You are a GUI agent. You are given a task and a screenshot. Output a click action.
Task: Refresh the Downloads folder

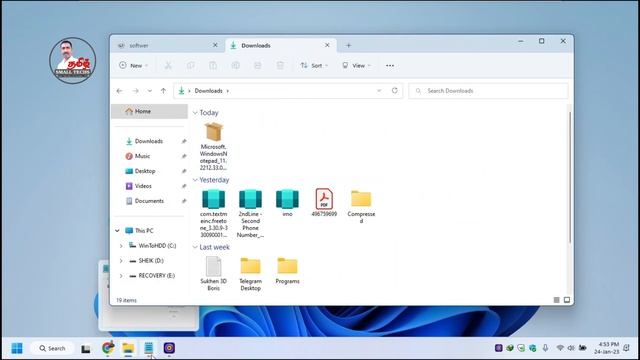[x=394, y=91]
